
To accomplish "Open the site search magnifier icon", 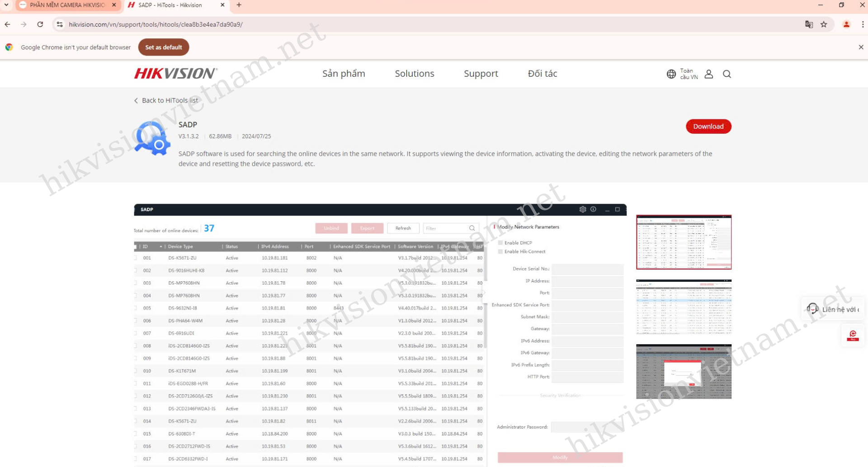I will tap(726, 74).
